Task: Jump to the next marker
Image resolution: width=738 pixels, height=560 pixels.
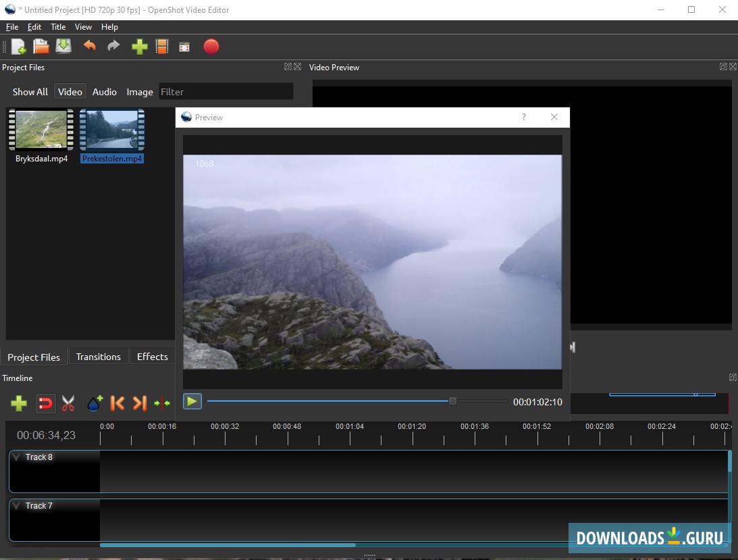Action: tap(139, 403)
